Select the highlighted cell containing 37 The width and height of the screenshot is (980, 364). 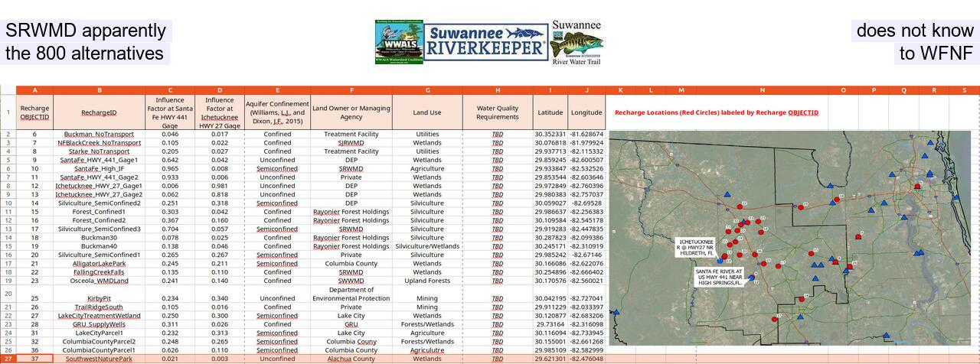click(x=34, y=359)
